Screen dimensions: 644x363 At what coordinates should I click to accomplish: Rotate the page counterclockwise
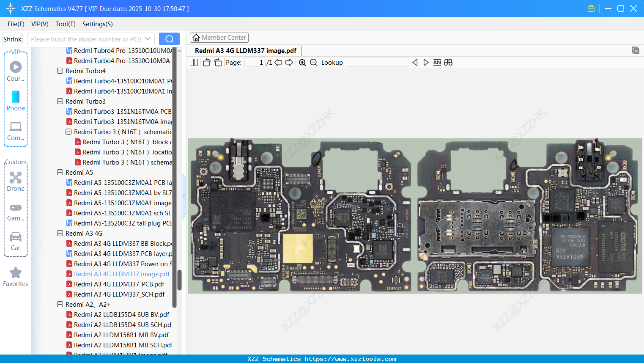206,62
